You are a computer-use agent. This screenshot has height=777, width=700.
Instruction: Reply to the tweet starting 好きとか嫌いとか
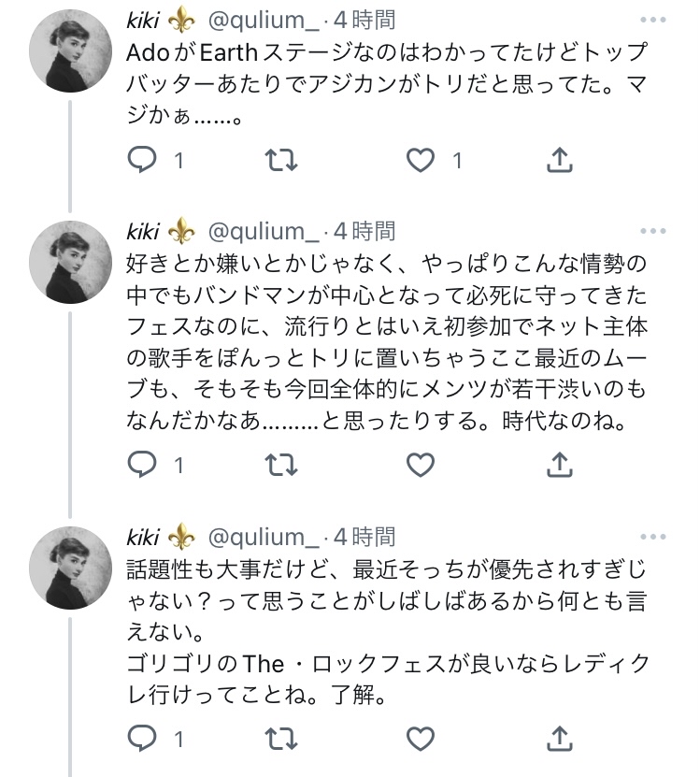pos(141,465)
